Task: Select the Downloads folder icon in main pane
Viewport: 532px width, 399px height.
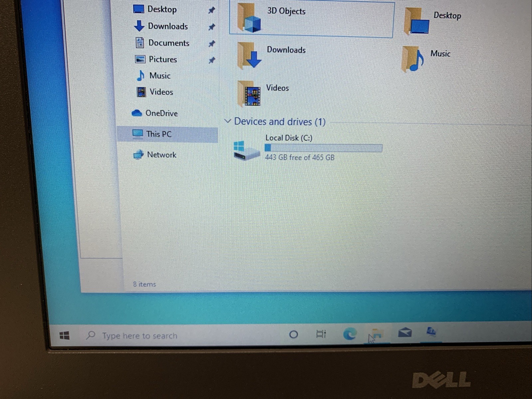Action: pyautogui.click(x=249, y=55)
